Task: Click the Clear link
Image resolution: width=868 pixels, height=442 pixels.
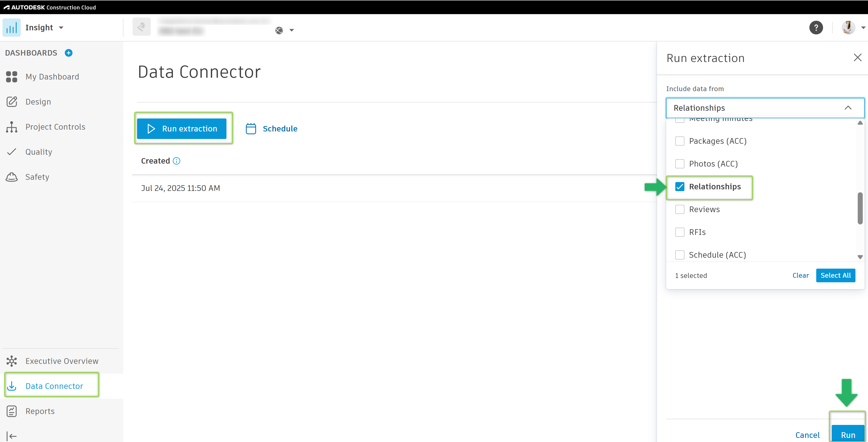Action: [x=800, y=275]
